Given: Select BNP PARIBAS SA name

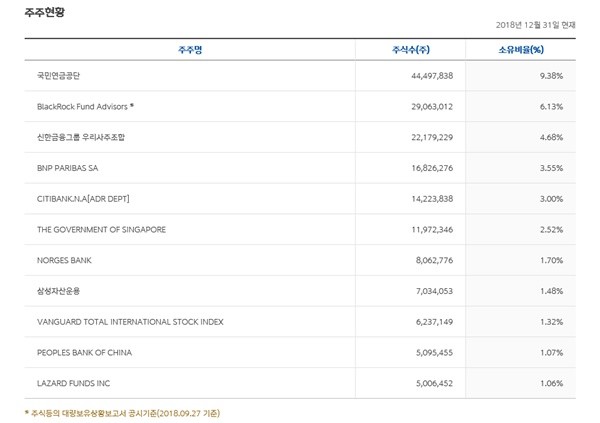Looking at the screenshot, I should 67,168.
